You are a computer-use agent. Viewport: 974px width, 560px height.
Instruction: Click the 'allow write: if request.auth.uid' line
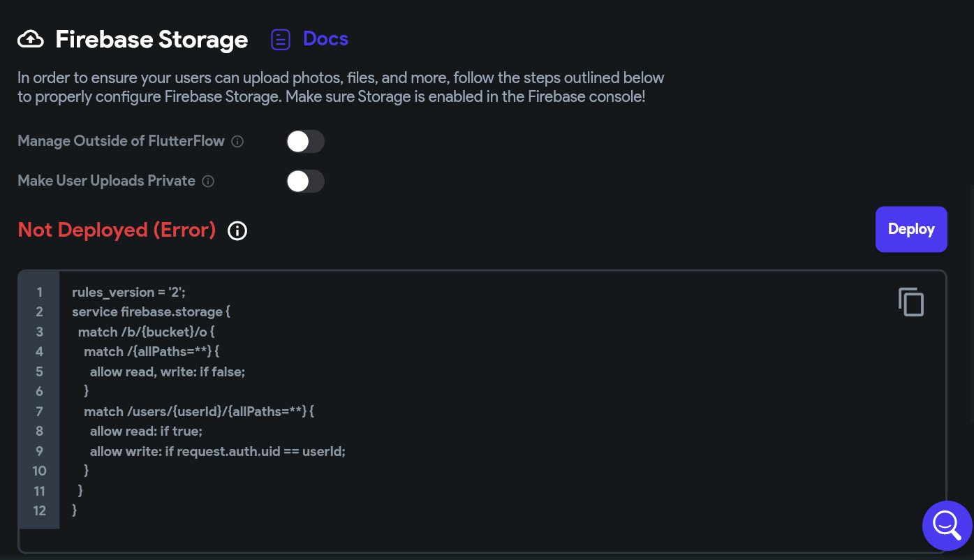(x=218, y=451)
